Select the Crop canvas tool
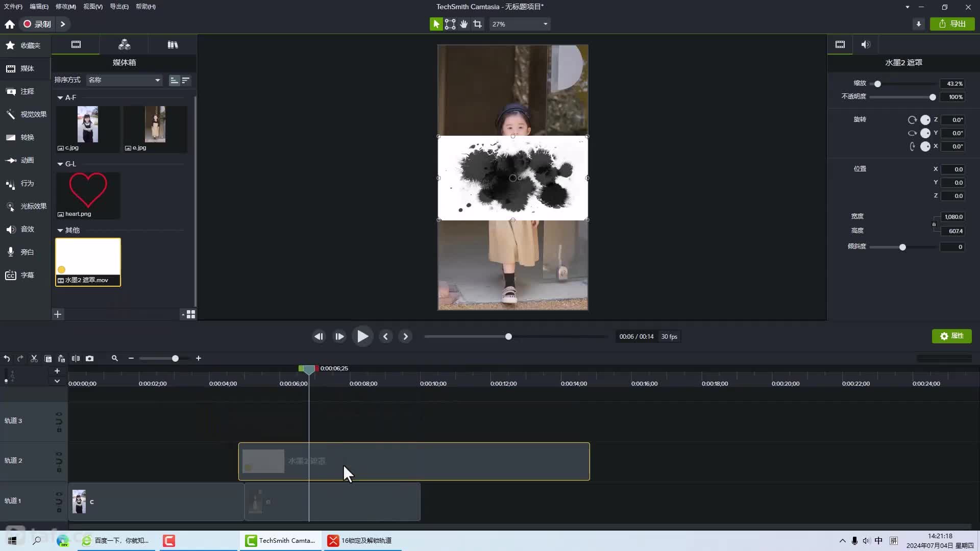Screen dimensions: 980x551 [x=478, y=24]
